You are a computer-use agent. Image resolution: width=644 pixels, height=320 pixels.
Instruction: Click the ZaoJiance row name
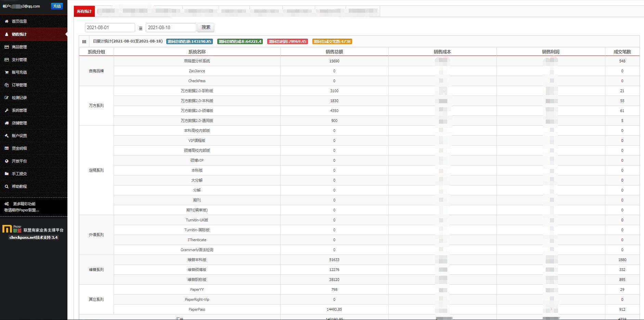pyautogui.click(x=197, y=71)
